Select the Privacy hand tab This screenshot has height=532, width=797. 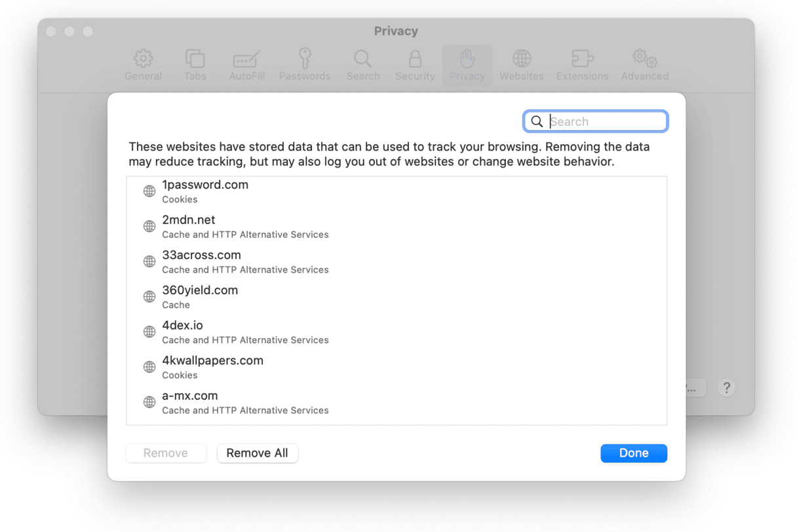click(467, 65)
